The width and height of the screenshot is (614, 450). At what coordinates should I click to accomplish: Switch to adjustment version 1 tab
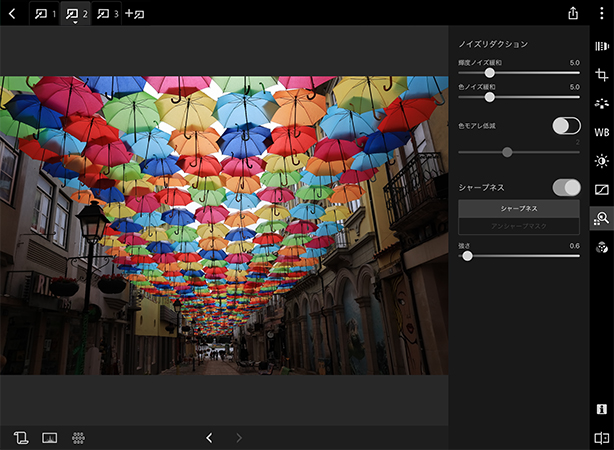[42, 13]
